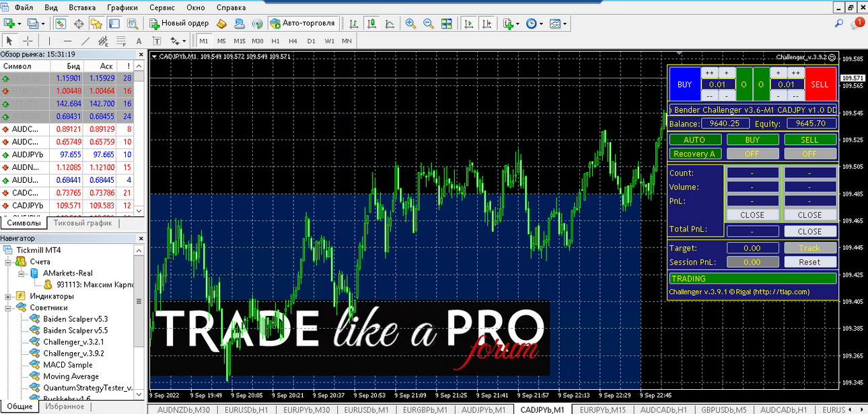Toggle chart auto scroll

click(x=468, y=23)
